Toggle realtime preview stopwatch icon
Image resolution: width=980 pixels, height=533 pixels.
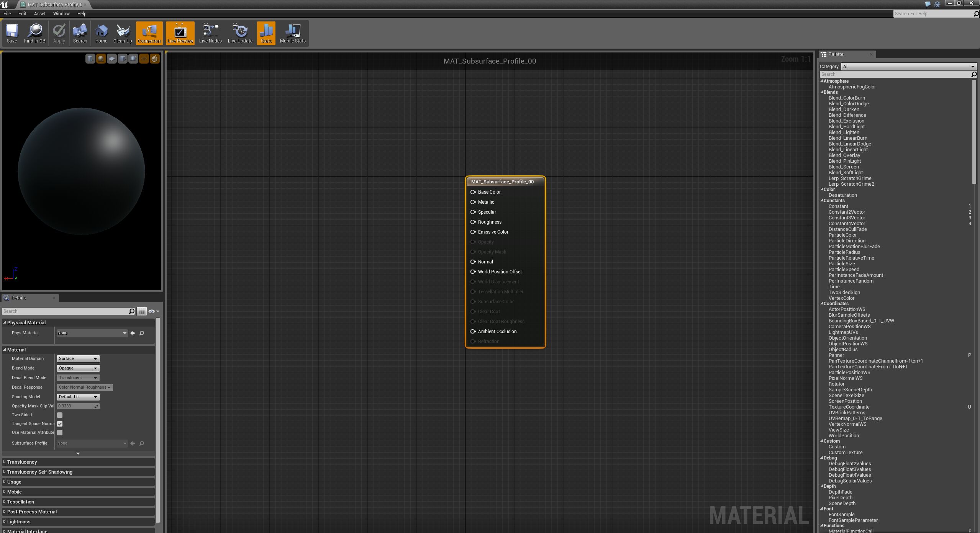(x=154, y=59)
